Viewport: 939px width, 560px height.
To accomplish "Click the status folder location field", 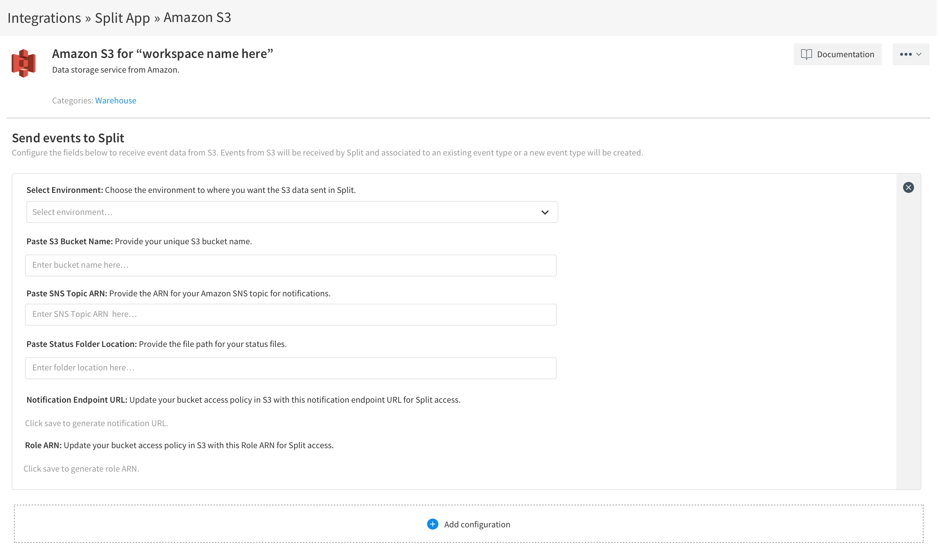I will pyautogui.click(x=291, y=368).
